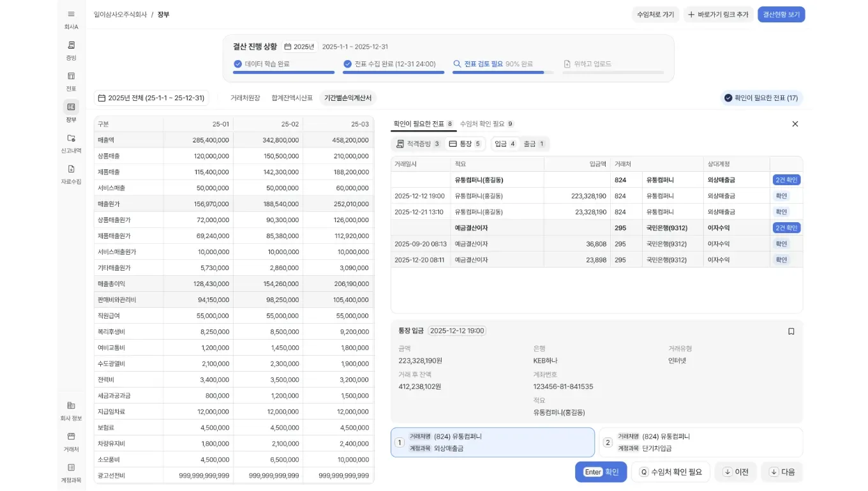868x491 pixels.
Task: Select option 2 단기차입금 account suggestion
Action: [700, 442]
